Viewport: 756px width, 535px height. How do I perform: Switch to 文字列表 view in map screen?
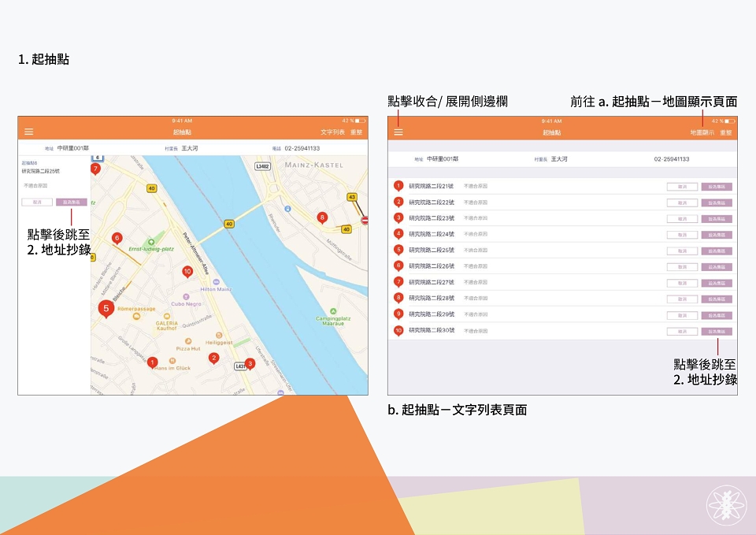coord(332,132)
